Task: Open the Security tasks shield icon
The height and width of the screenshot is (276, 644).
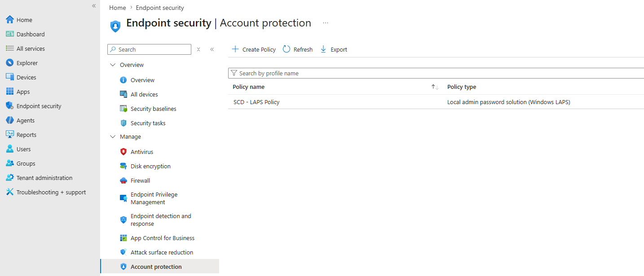Action: [x=124, y=123]
